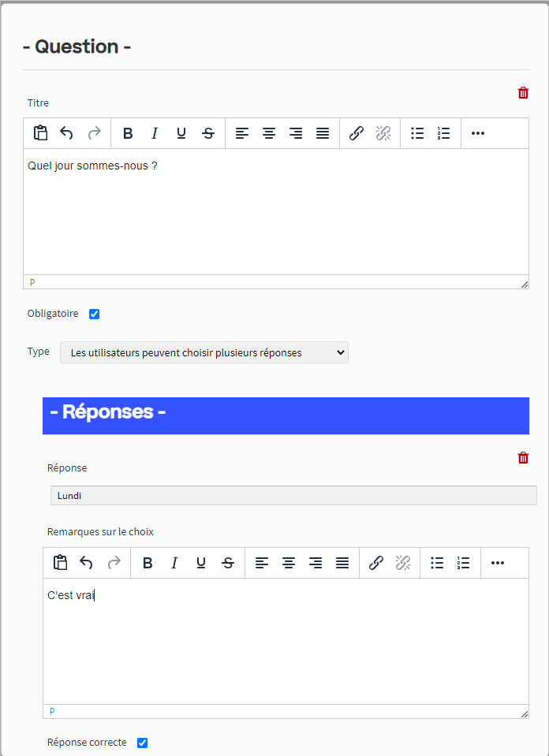Insert a numbered list in the Remarques editor
This screenshot has height=756, width=549.
[x=464, y=563]
